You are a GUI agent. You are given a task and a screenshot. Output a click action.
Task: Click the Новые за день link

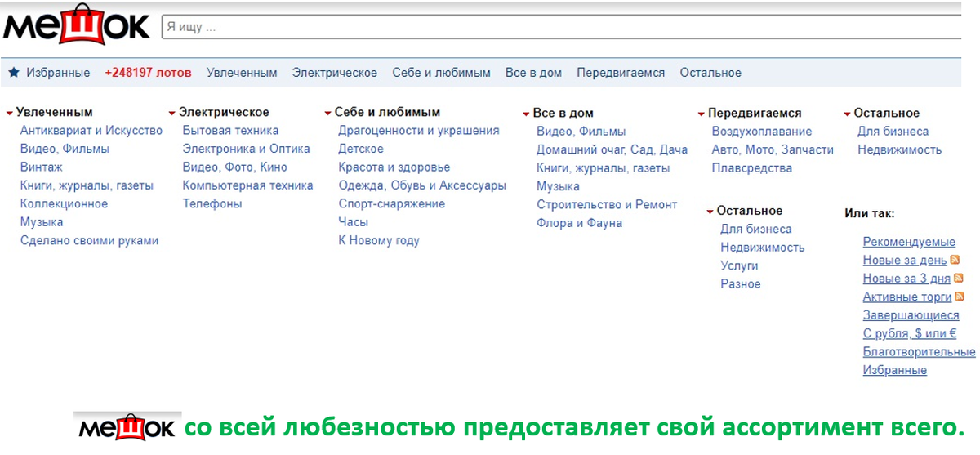pos(905,261)
